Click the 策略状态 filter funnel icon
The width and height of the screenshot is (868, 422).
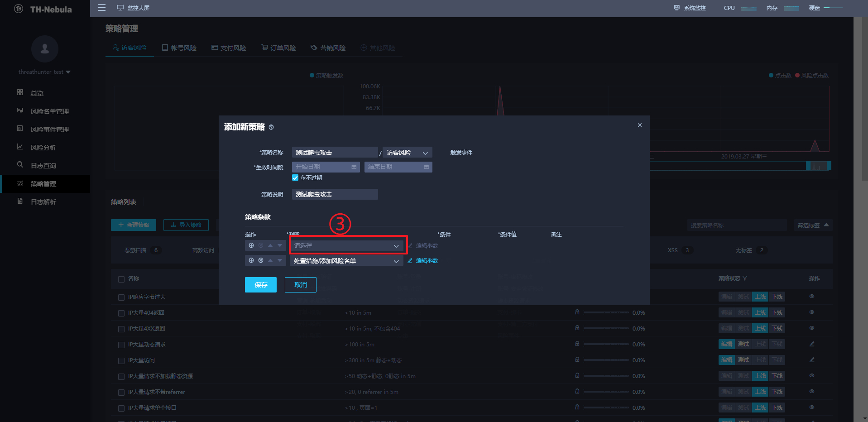click(745, 278)
